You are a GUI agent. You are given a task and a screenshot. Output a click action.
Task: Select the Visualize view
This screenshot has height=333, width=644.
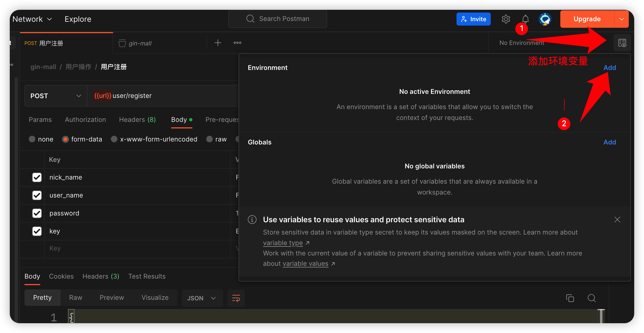(155, 298)
